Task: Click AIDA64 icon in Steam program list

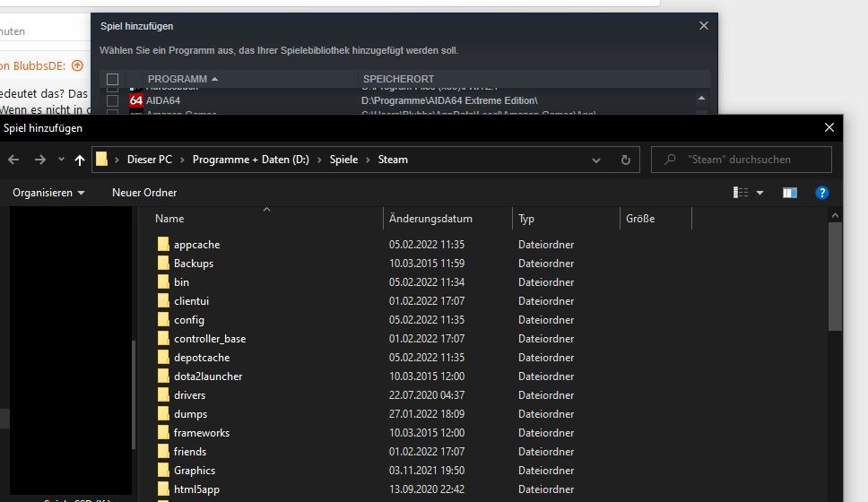Action: 136,100
